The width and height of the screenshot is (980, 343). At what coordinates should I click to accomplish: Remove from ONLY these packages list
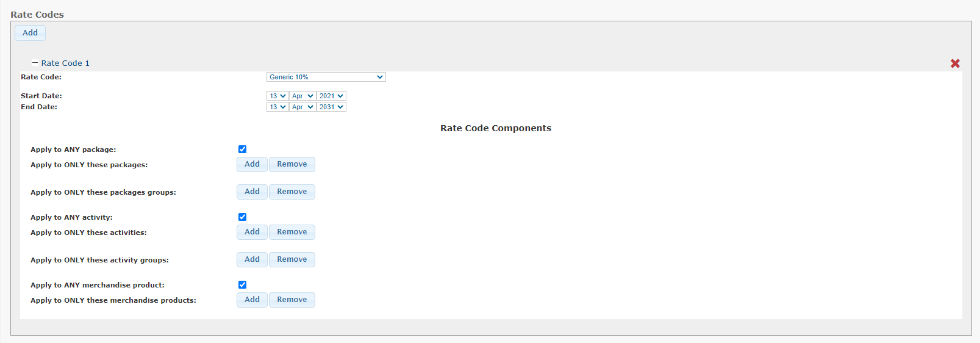[x=292, y=164]
